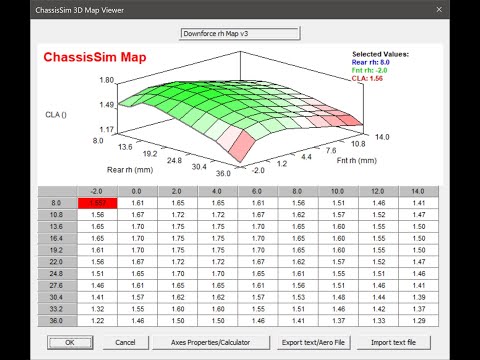Click cell 1.75 in row 16.4, column 2.0
The height and width of the screenshot is (360, 480).
pyautogui.click(x=178, y=238)
